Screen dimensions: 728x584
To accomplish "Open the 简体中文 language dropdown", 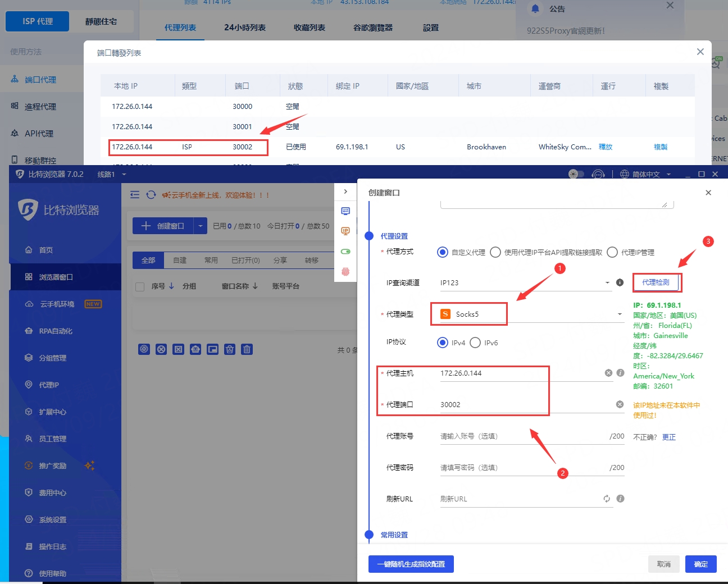I will [x=646, y=174].
